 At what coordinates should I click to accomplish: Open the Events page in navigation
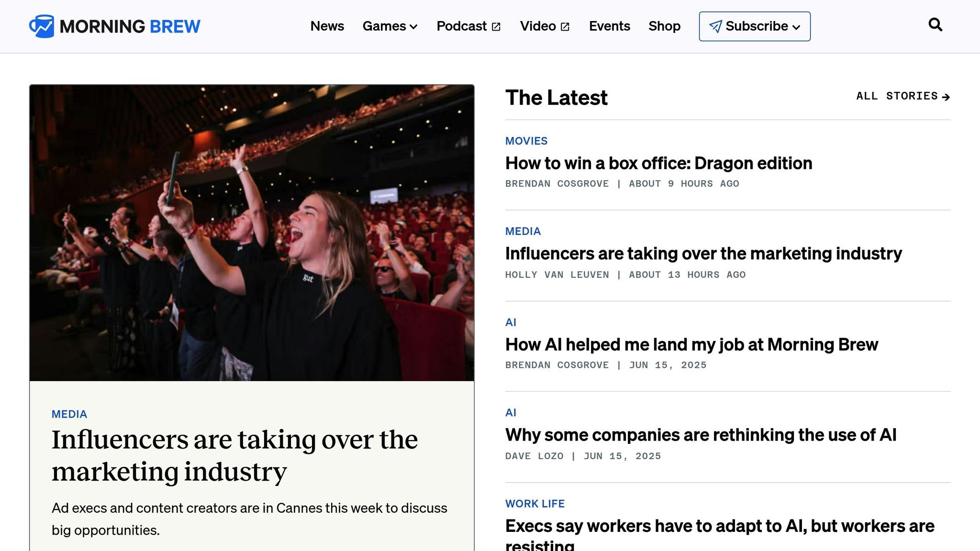tap(609, 26)
